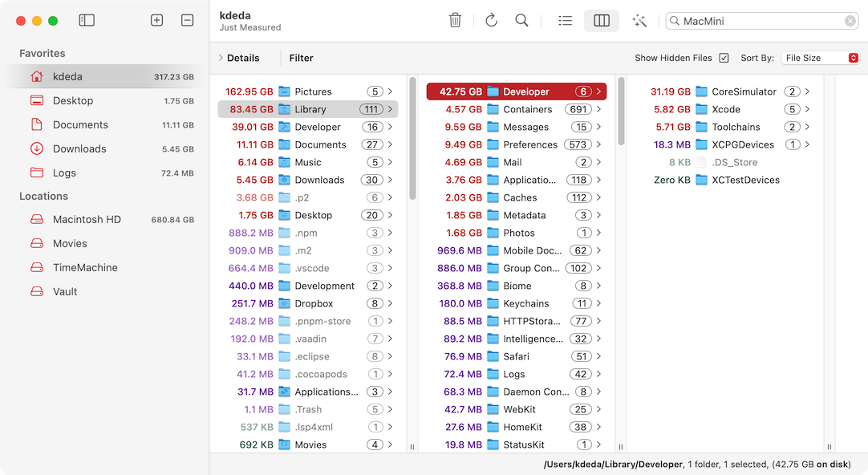Toggle the sidebar visibility
Screen dimensions: 868x475
(x=86, y=20)
